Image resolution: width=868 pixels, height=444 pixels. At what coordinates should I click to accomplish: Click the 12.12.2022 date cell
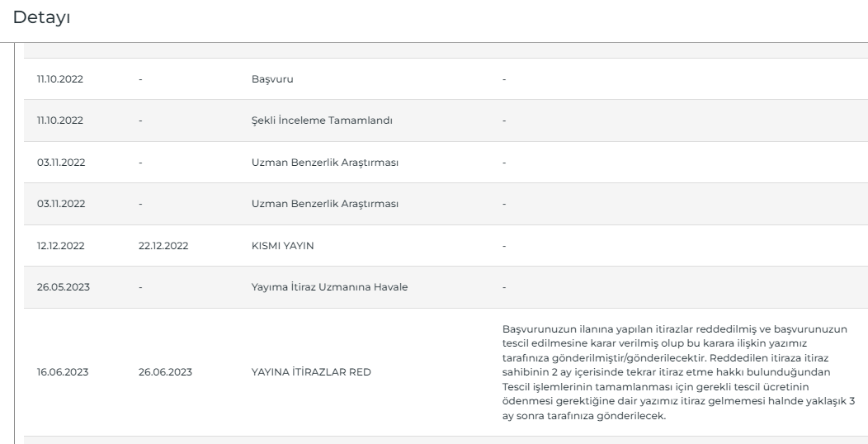60,246
